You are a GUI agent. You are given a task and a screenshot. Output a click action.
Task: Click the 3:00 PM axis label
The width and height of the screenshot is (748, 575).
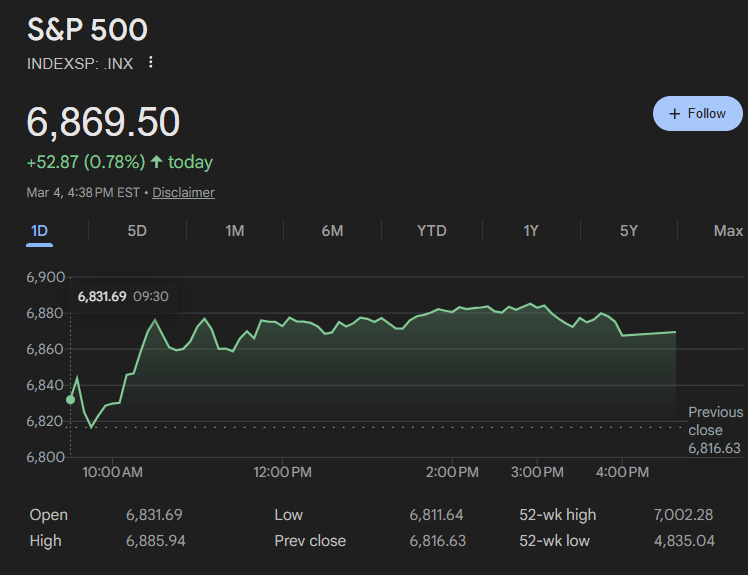coord(537,472)
